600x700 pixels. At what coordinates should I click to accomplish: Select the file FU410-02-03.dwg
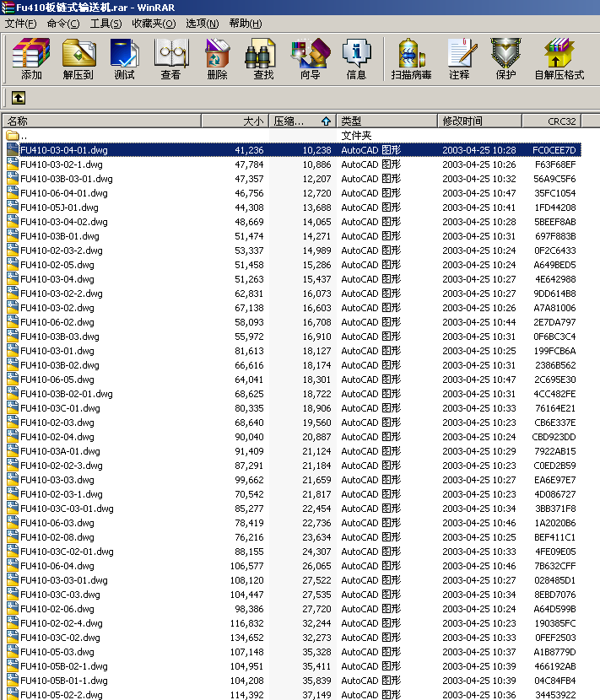pyautogui.click(x=57, y=423)
